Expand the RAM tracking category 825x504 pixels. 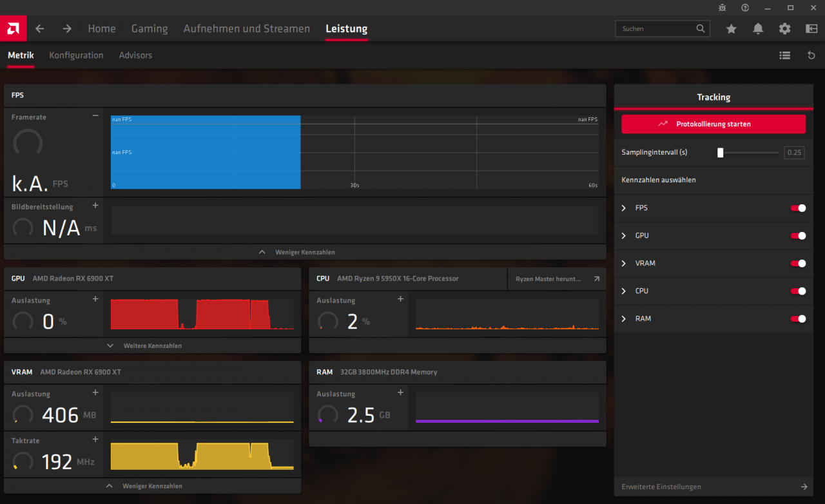pyautogui.click(x=624, y=319)
